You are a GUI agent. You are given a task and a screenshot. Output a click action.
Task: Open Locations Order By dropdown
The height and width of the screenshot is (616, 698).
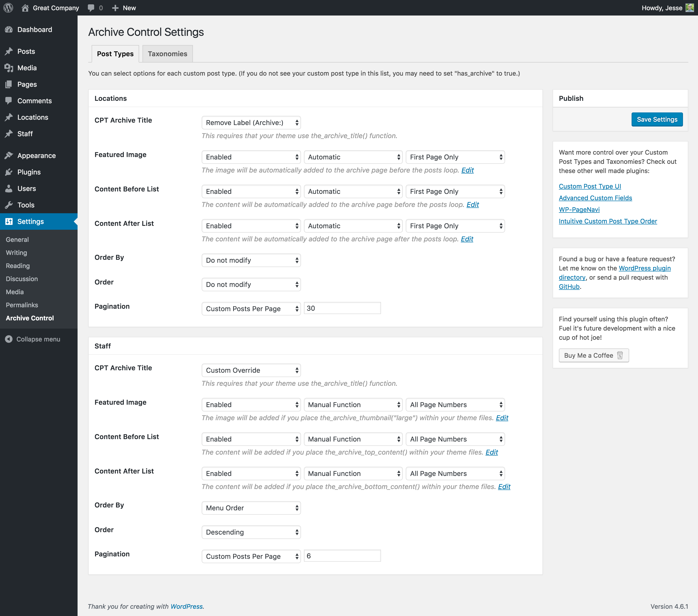click(251, 260)
